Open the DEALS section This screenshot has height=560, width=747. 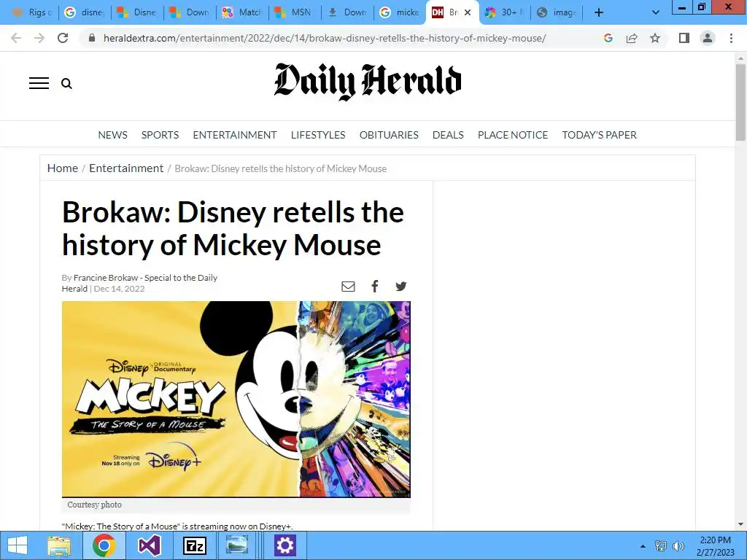click(449, 135)
